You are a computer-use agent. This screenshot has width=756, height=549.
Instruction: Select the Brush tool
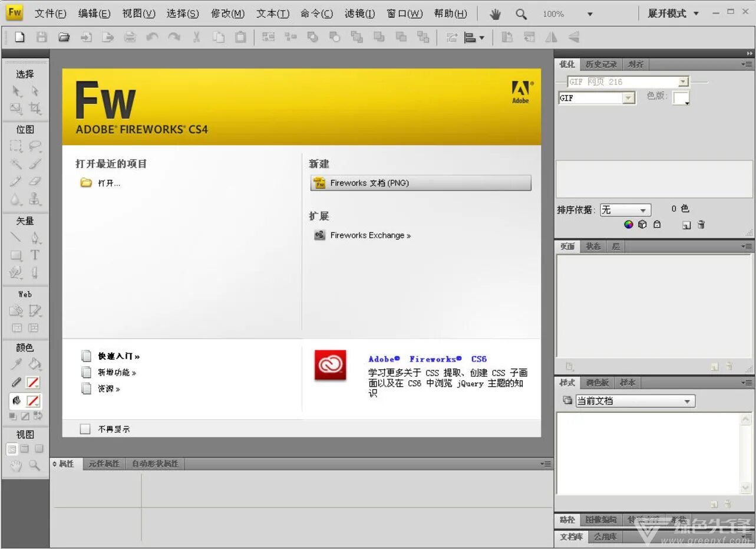tap(35, 164)
